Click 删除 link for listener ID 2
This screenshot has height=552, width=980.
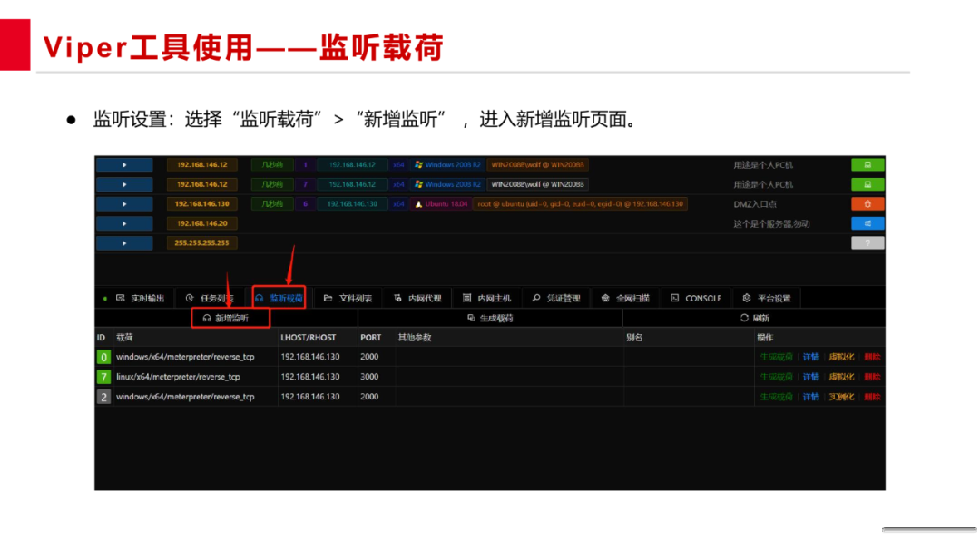[x=872, y=397]
